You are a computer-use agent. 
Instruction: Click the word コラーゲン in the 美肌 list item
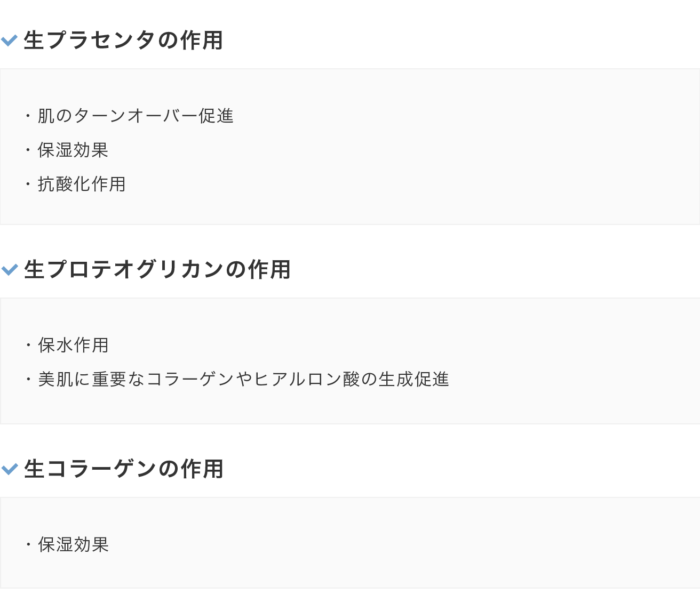click(189, 379)
